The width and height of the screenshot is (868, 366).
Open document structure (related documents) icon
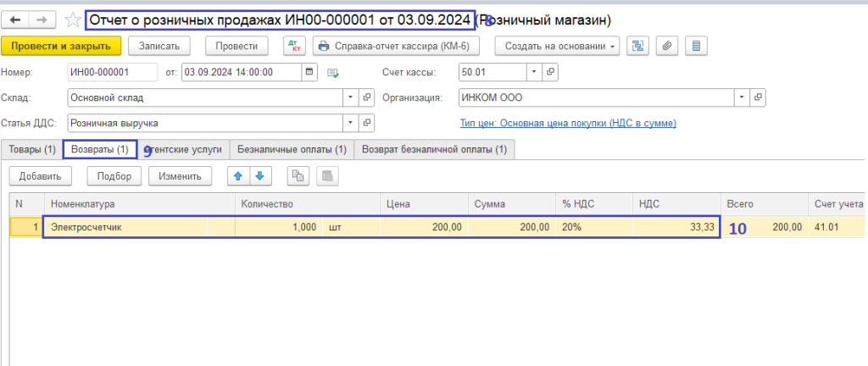[x=637, y=46]
